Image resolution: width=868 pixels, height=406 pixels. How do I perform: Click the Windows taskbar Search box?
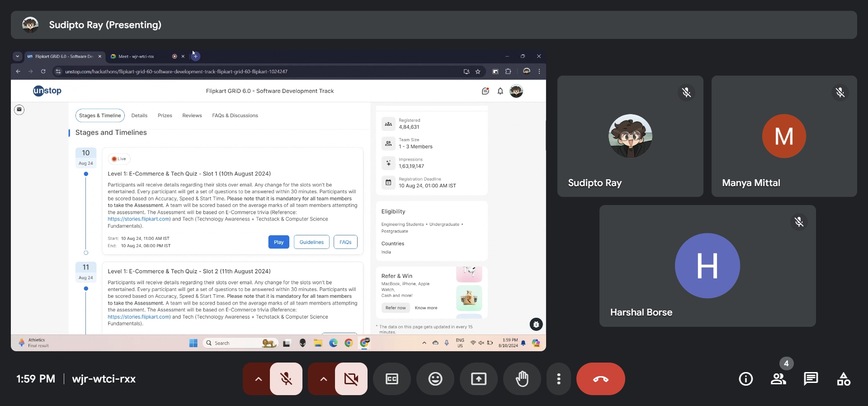pos(241,343)
